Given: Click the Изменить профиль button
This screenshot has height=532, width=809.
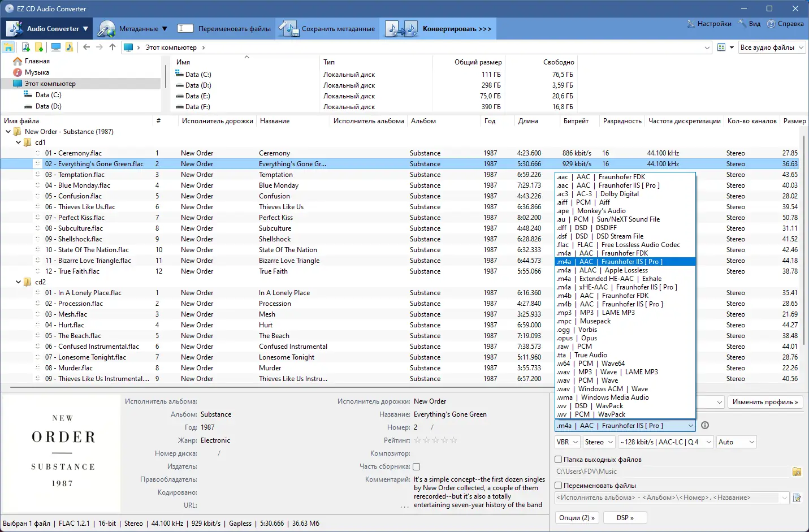Looking at the screenshot, I should pos(765,402).
